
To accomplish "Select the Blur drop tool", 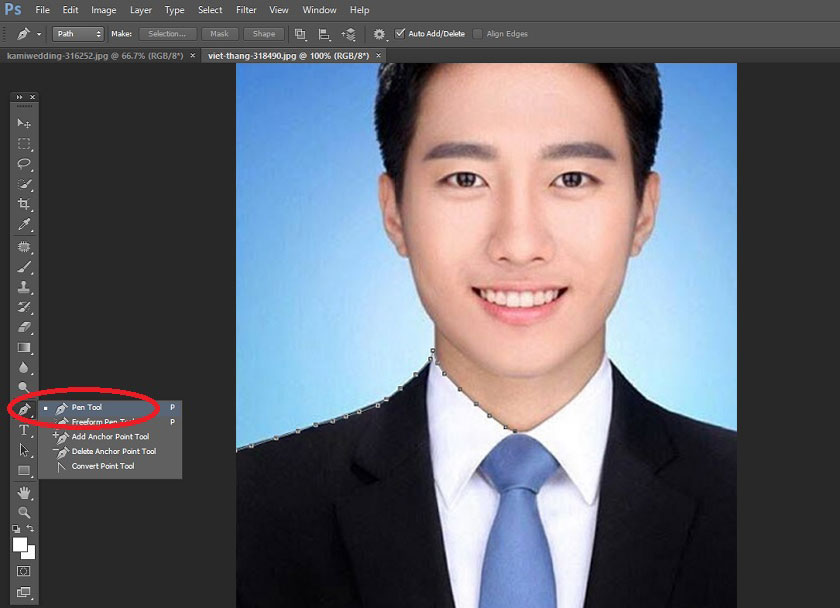I will pos(24,367).
